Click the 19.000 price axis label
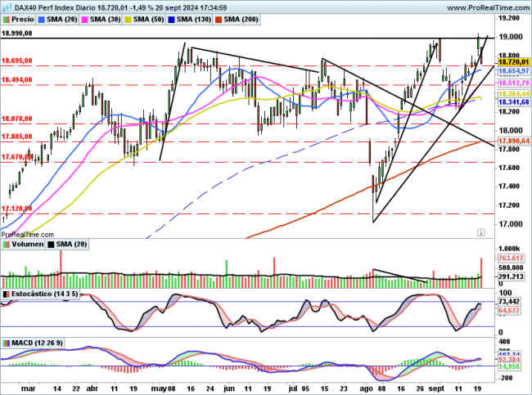Viewport: 532px width, 395px height. pos(510,37)
